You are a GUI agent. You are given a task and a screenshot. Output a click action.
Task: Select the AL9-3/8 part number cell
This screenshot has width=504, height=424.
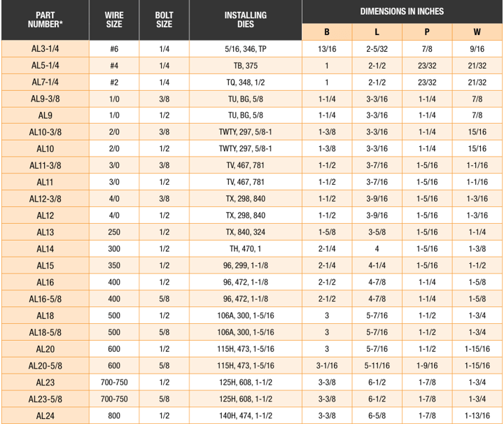tap(45, 99)
